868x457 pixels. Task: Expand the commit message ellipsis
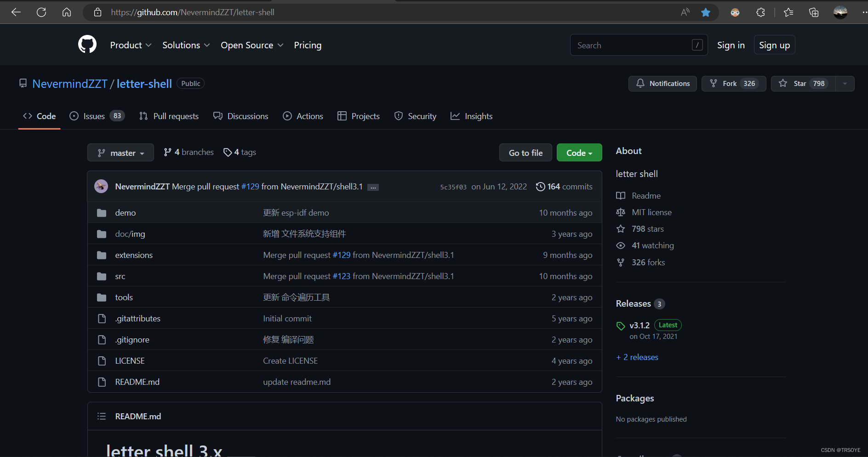373,187
